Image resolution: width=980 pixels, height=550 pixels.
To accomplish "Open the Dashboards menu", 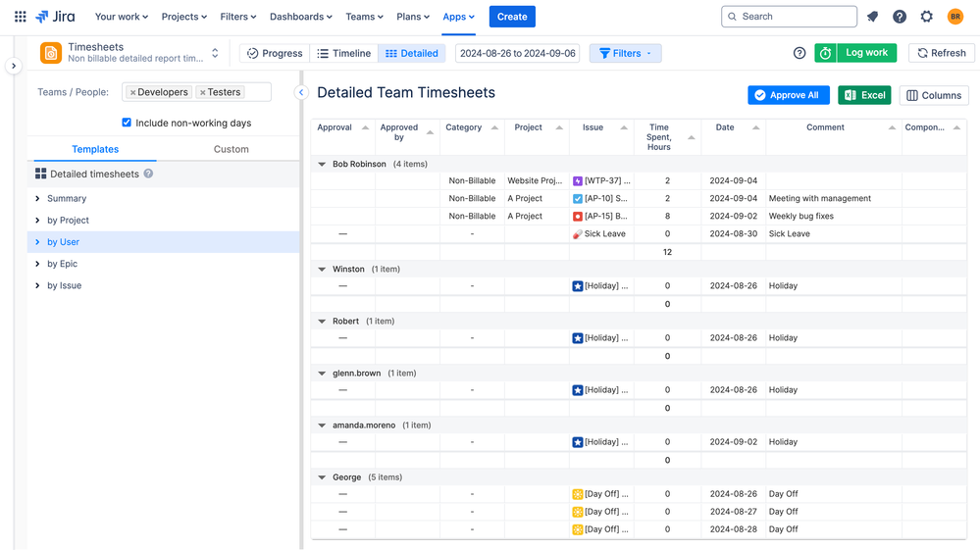I will pos(300,17).
